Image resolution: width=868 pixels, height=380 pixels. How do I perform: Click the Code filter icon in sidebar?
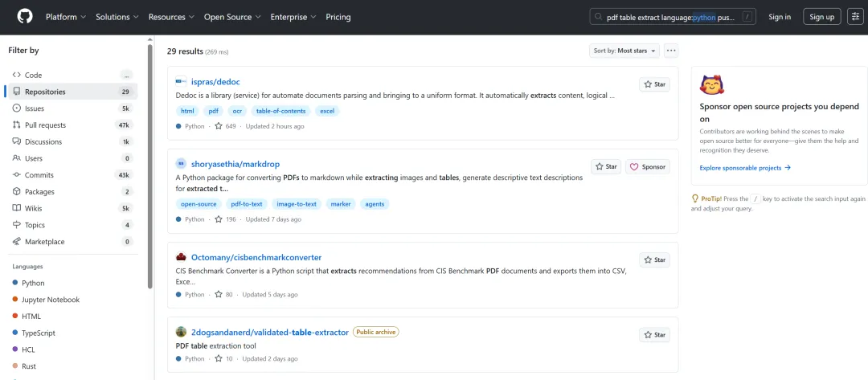click(17, 75)
